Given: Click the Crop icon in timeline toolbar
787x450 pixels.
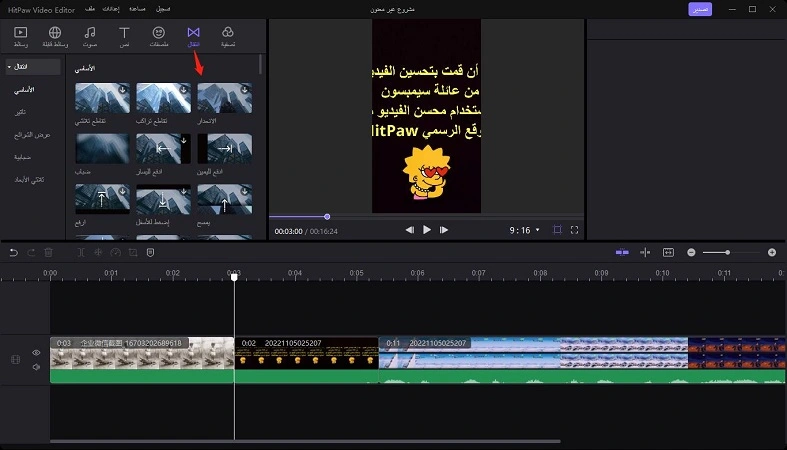Looking at the screenshot, I should [133, 252].
